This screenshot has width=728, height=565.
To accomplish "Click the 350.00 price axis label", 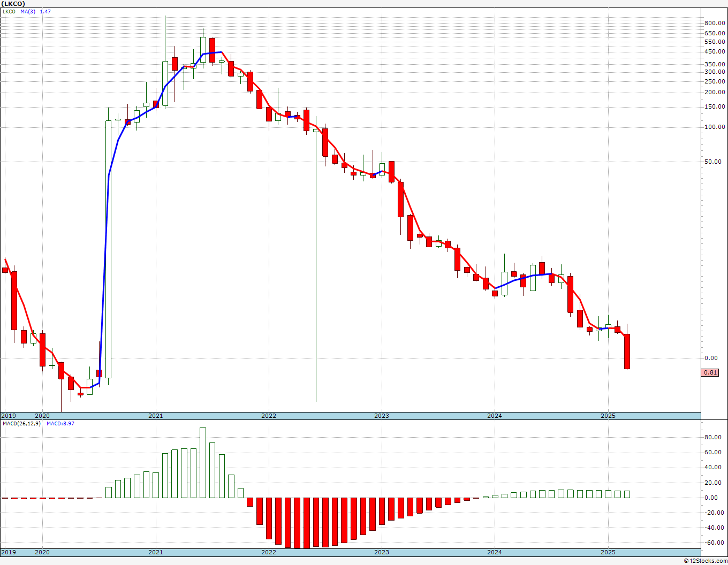I will click(715, 64).
